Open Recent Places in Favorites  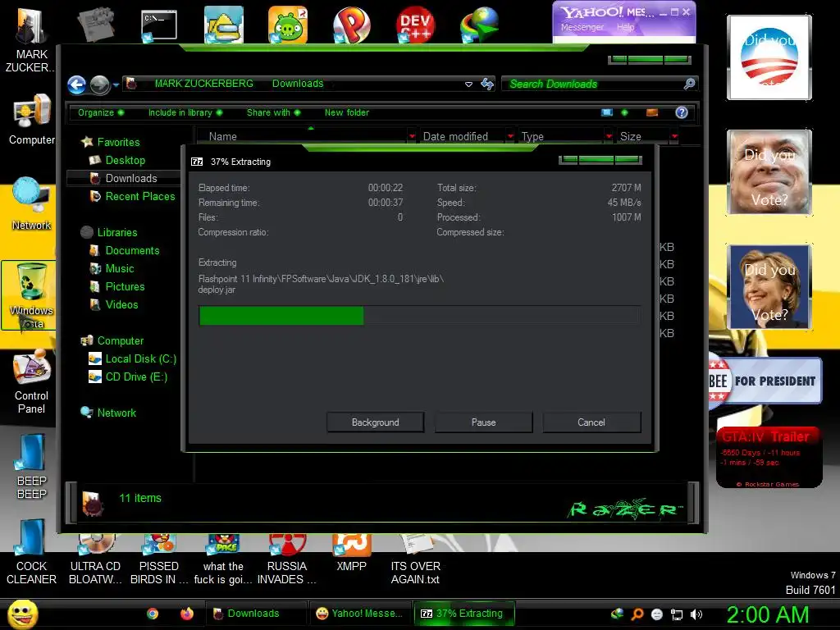[x=139, y=197]
